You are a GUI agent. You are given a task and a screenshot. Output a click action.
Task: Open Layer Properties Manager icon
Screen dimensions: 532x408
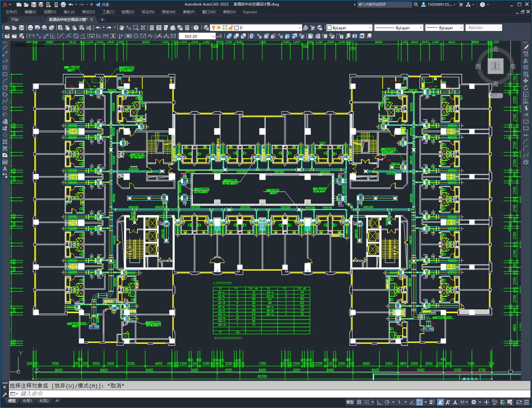point(206,28)
